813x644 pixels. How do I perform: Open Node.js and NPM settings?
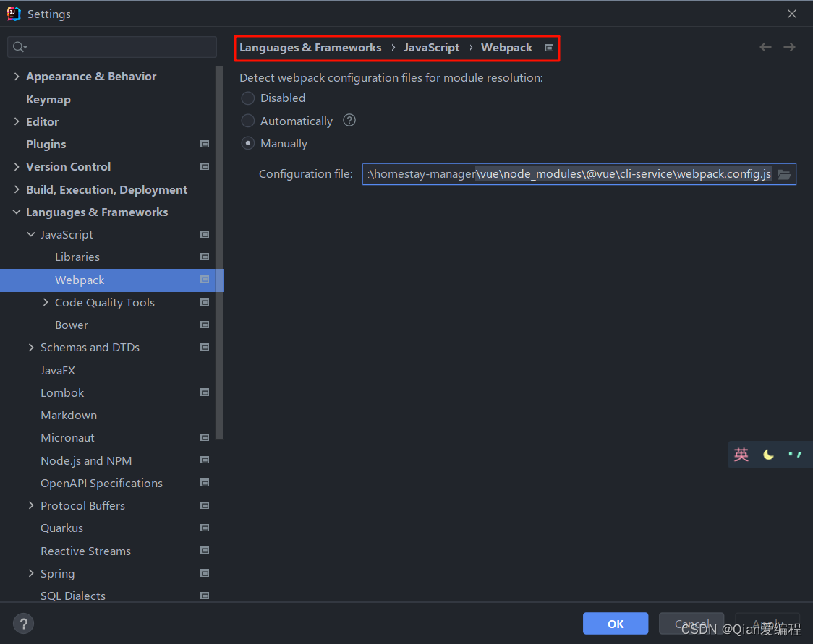[86, 460]
